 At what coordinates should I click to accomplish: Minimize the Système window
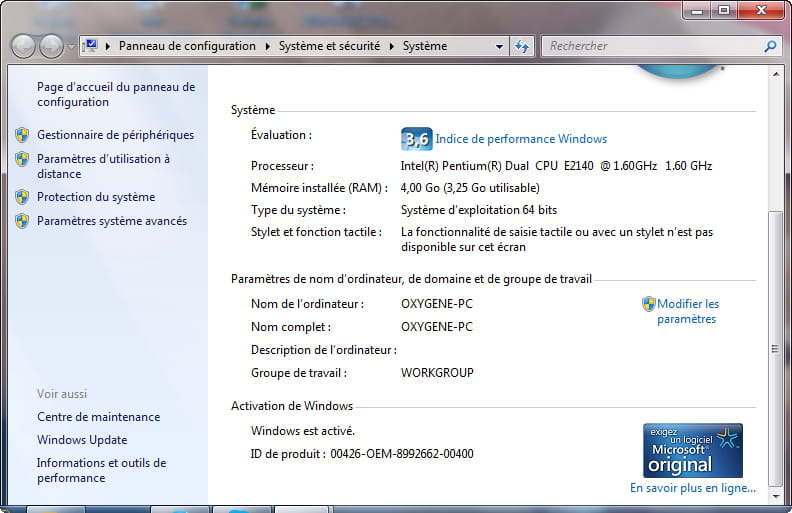coord(697,11)
